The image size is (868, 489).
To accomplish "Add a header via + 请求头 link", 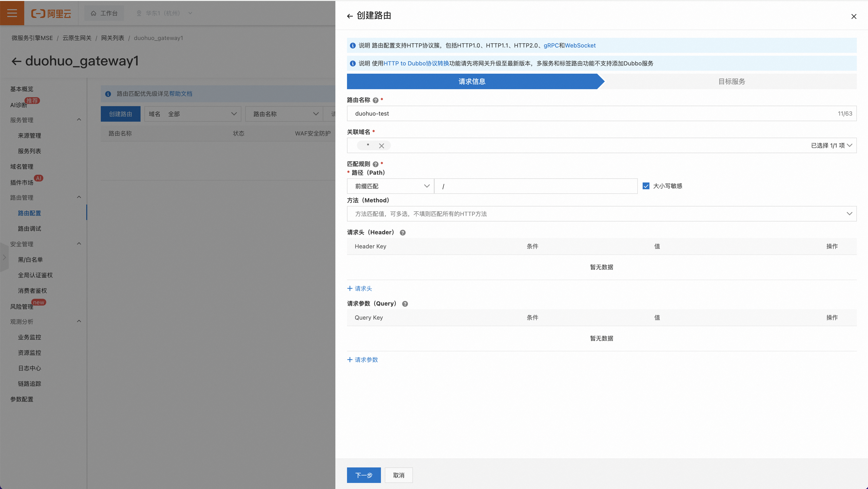I will (360, 288).
